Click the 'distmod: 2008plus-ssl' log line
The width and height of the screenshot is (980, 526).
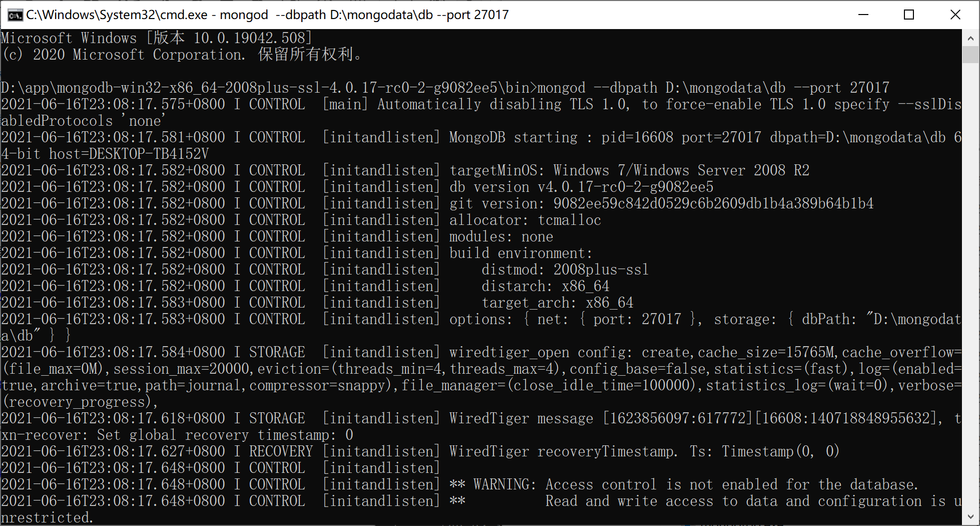[325, 270]
